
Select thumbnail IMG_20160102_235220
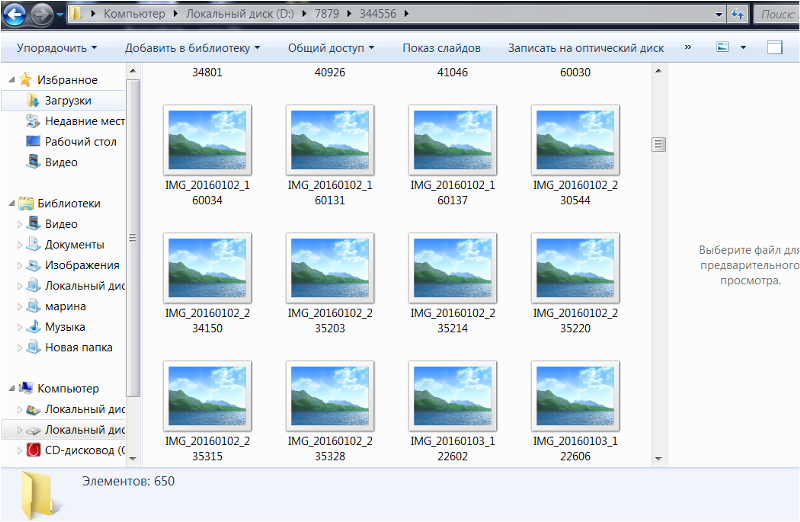click(x=575, y=268)
